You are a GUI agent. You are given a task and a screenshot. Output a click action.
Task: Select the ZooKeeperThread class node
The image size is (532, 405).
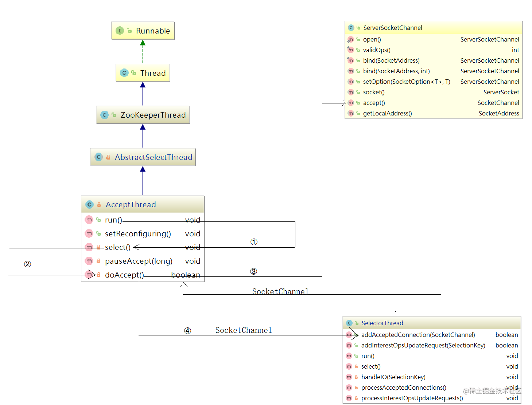click(x=143, y=115)
